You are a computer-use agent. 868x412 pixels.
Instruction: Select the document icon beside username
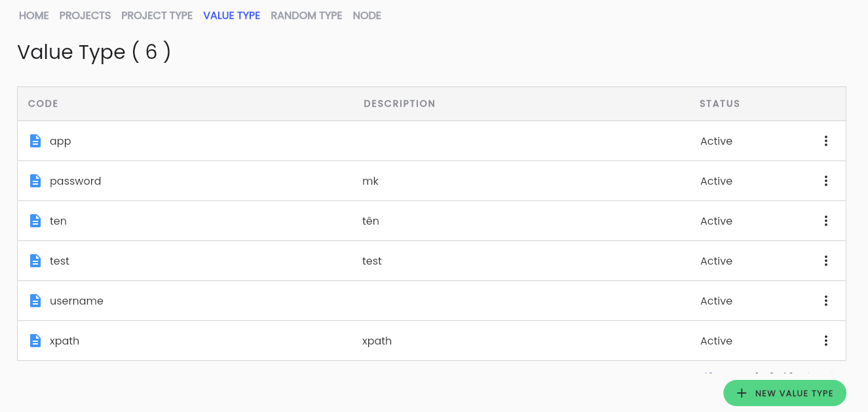tap(35, 301)
